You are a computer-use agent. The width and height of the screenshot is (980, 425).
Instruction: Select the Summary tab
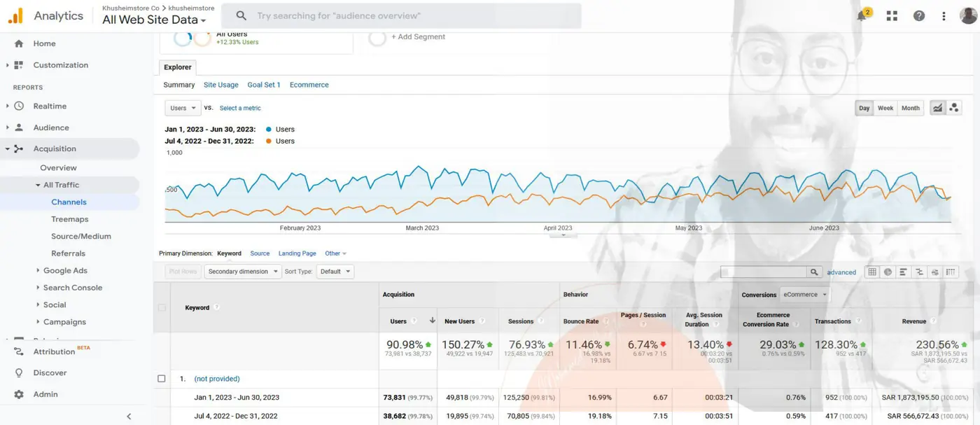(179, 85)
